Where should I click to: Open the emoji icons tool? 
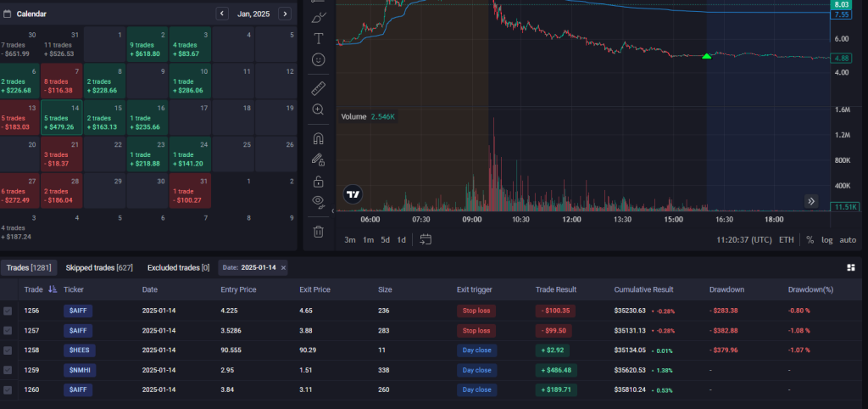(x=319, y=59)
